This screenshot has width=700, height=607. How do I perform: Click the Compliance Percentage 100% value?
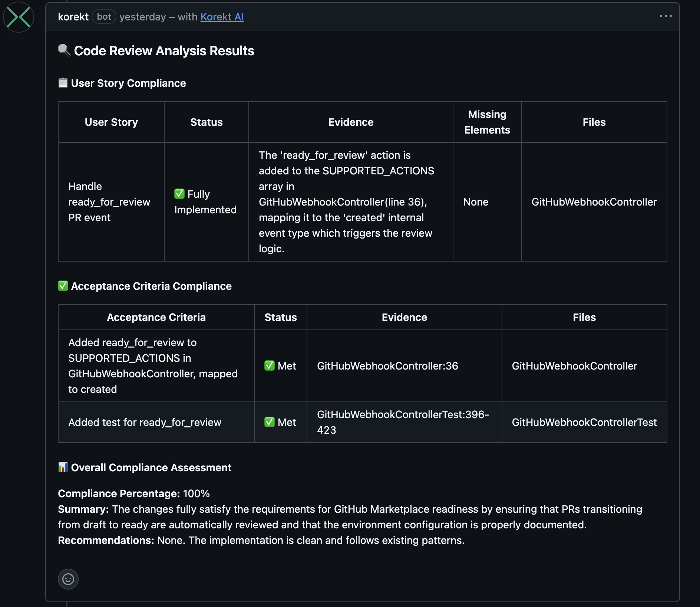tap(196, 493)
